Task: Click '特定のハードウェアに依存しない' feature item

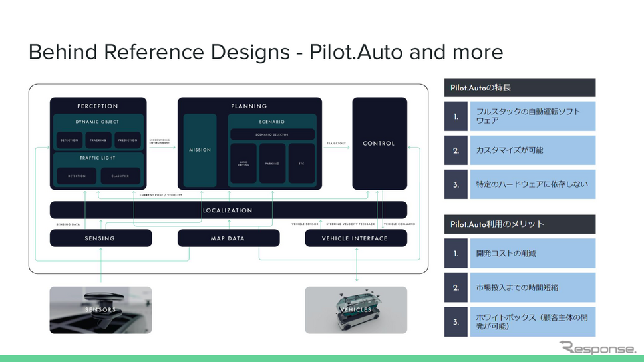Action: [533, 184]
